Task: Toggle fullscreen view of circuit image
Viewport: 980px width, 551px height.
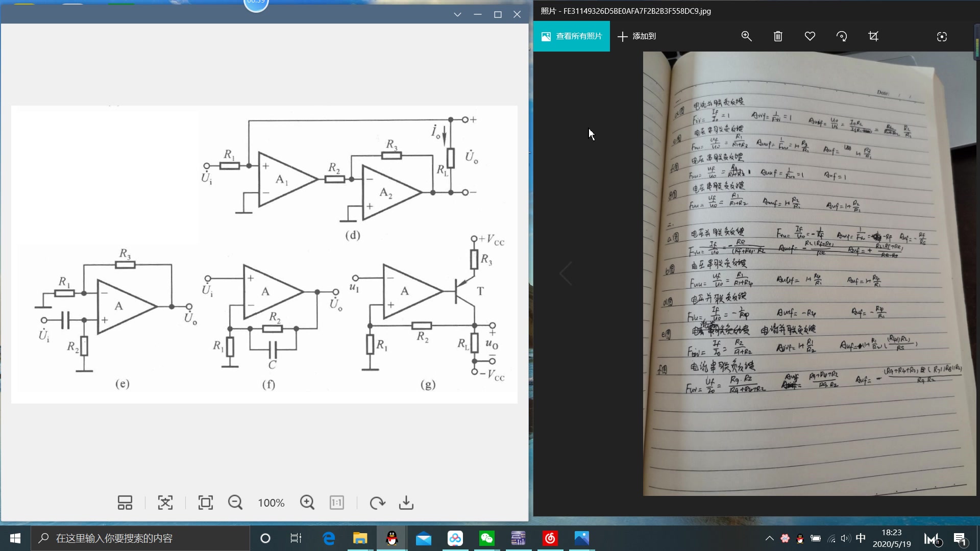Action: 206,503
